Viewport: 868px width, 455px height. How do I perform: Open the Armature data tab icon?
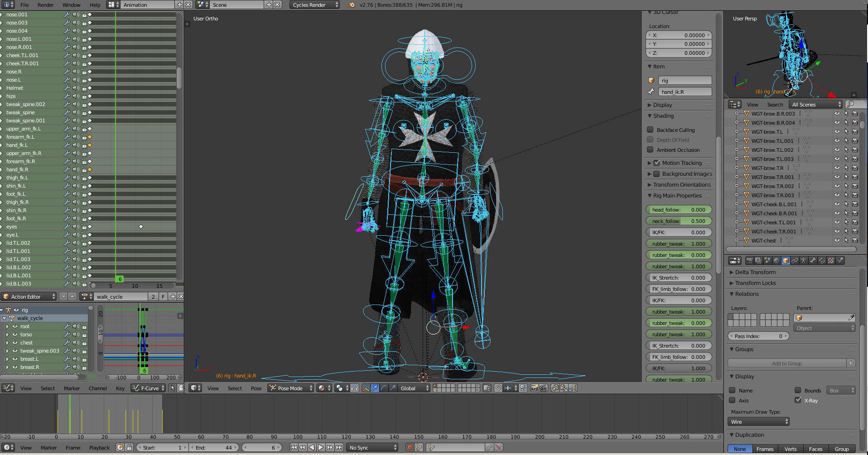pyautogui.click(x=803, y=261)
